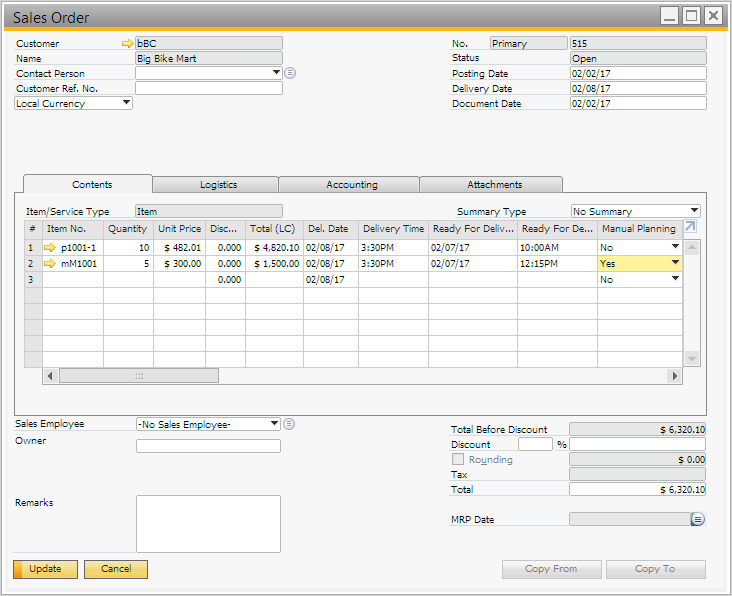Click the Cancel button
This screenshot has height=596, width=732.
click(x=116, y=569)
